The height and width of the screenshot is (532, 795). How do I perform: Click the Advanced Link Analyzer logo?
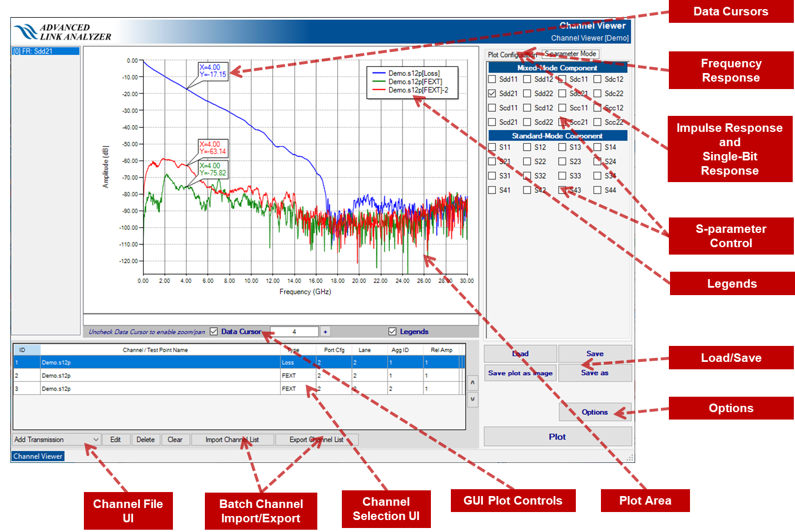click(63, 32)
